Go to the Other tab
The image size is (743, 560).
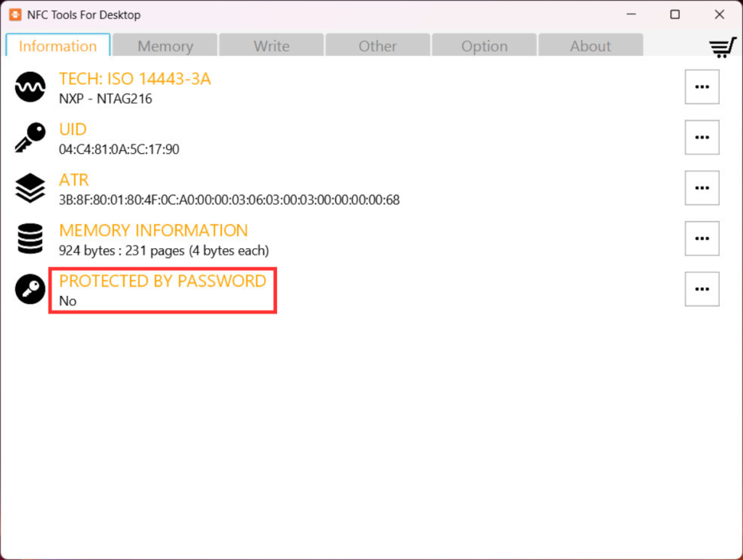tap(377, 46)
